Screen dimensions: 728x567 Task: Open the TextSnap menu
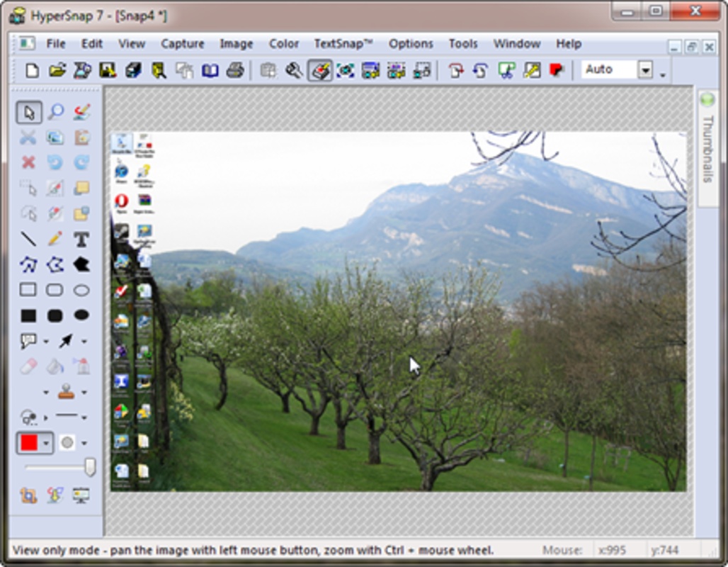point(343,44)
